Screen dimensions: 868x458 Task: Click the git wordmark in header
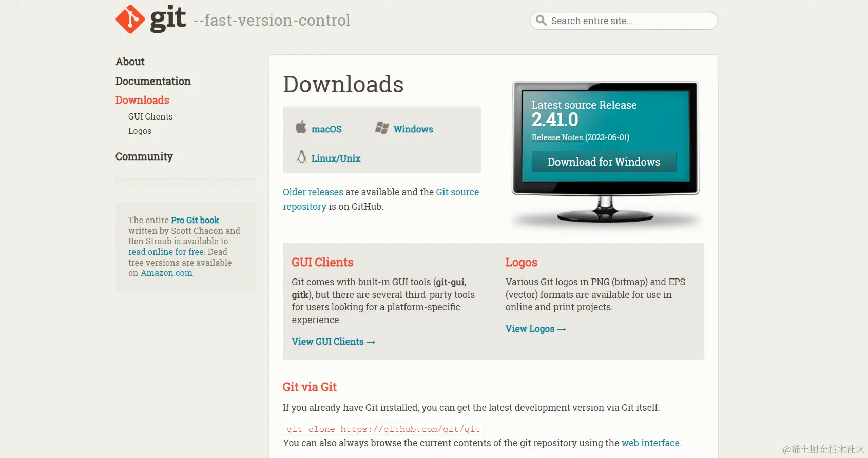click(168, 18)
